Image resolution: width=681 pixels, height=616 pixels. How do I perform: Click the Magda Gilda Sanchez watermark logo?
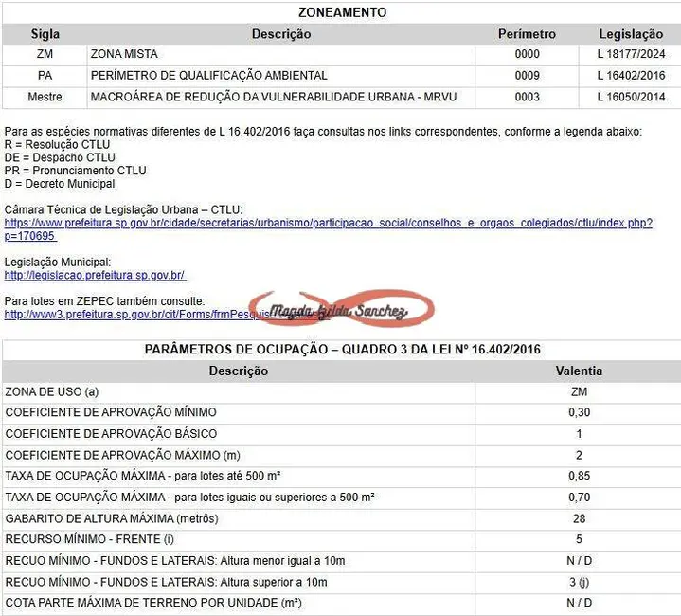338,310
